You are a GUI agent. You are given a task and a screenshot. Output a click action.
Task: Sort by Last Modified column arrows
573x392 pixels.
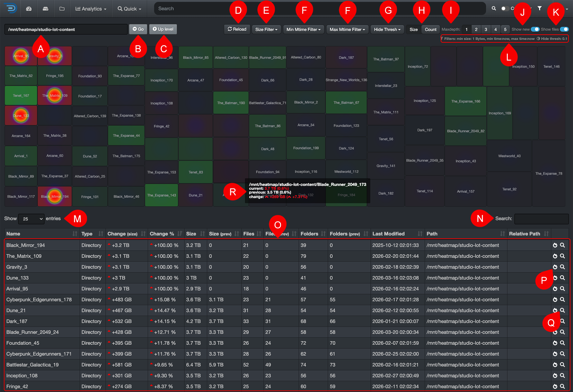click(420, 234)
